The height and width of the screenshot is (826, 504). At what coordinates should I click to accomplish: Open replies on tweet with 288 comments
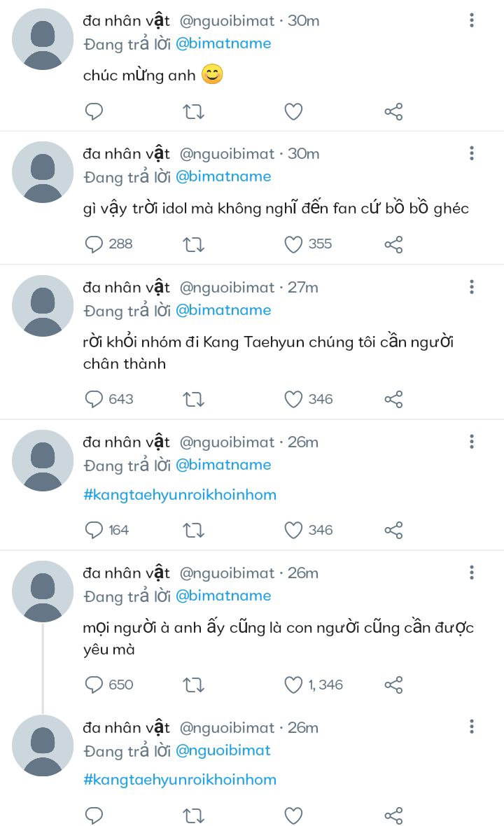tap(94, 244)
